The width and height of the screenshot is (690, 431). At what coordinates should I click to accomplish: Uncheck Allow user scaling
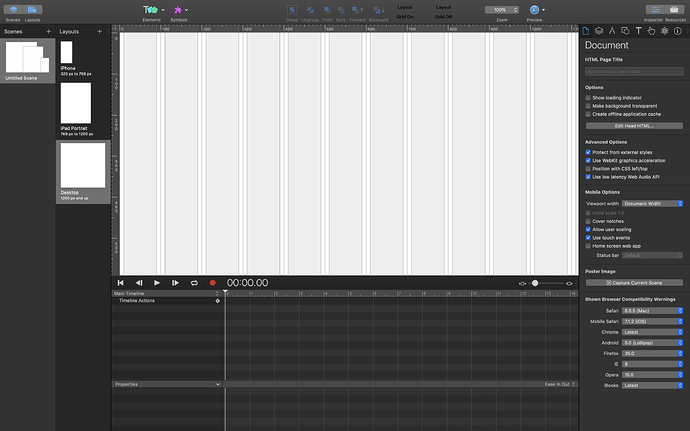(588, 229)
